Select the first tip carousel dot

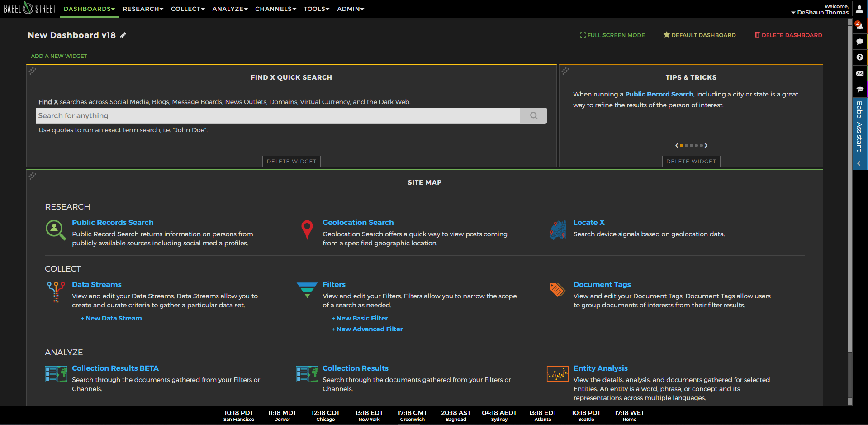pyautogui.click(x=682, y=146)
